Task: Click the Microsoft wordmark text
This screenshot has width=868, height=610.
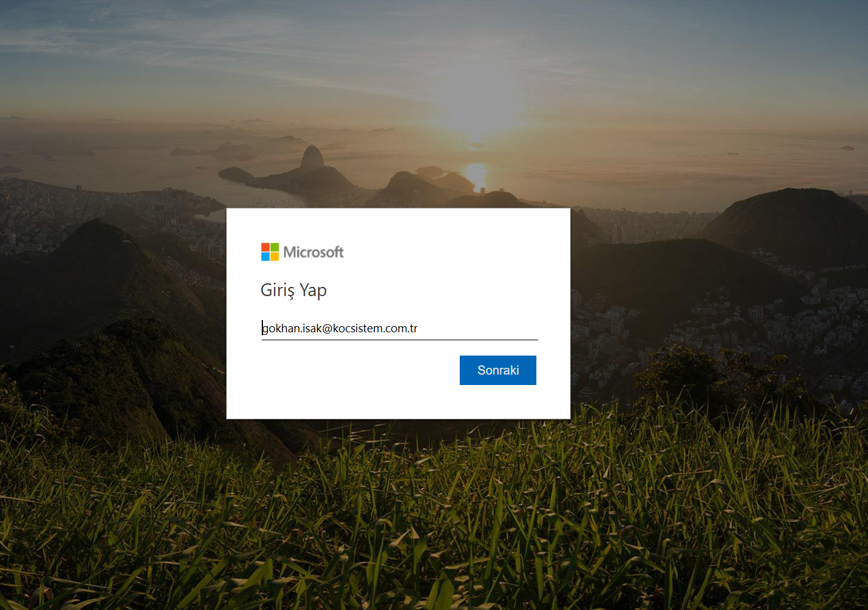Action: 313,252
